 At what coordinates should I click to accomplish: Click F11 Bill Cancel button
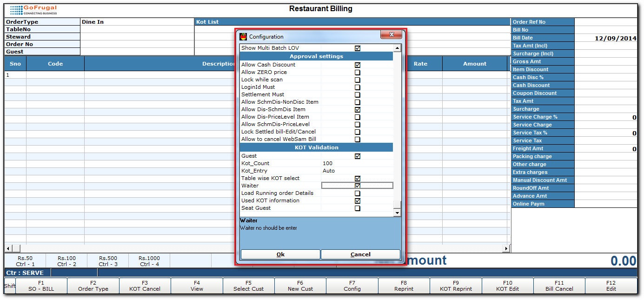(559, 286)
